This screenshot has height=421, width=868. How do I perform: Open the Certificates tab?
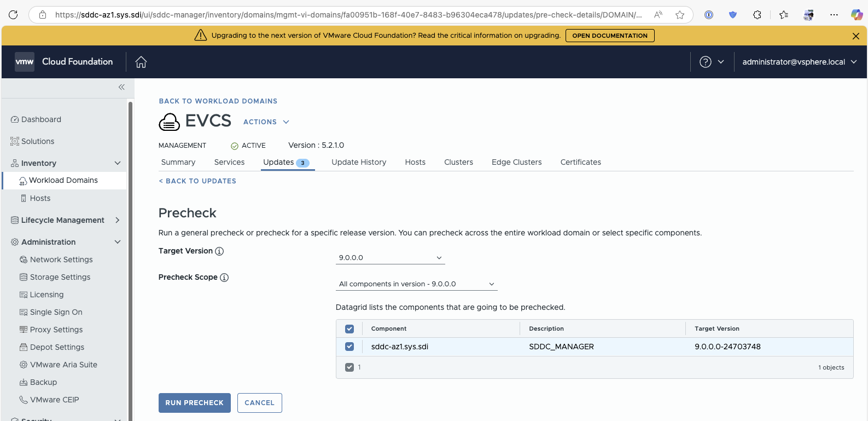581,162
